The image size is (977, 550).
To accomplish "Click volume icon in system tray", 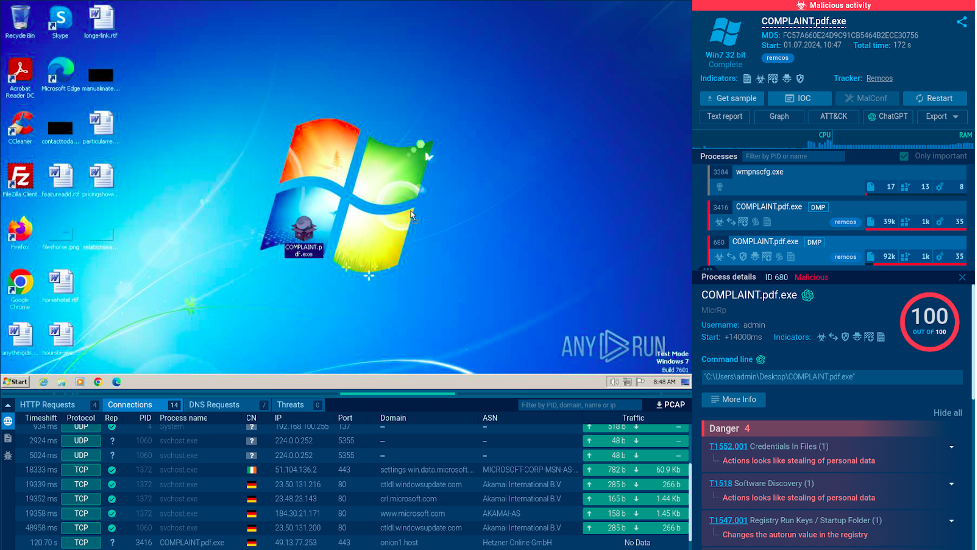I will pyautogui.click(x=614, y=382).
